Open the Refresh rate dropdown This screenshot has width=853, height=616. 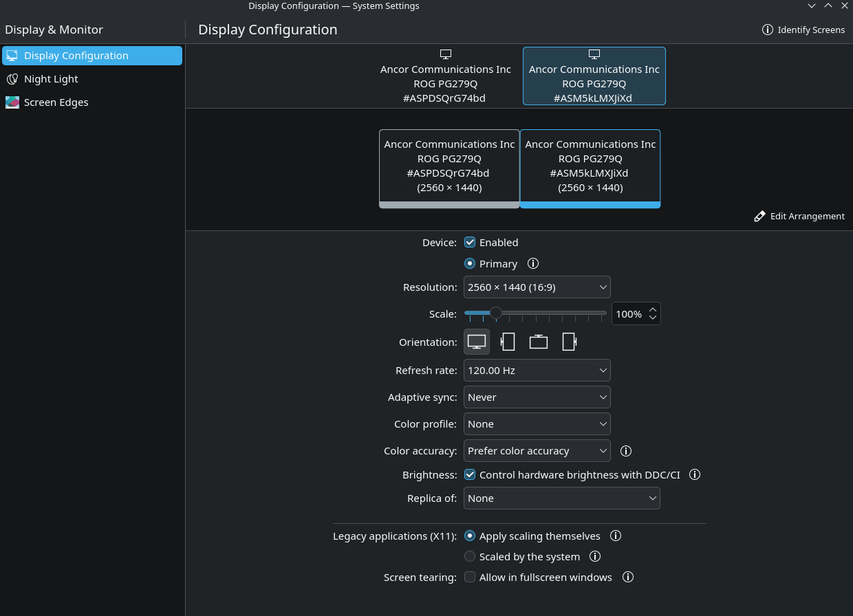[x=537, y=371]
